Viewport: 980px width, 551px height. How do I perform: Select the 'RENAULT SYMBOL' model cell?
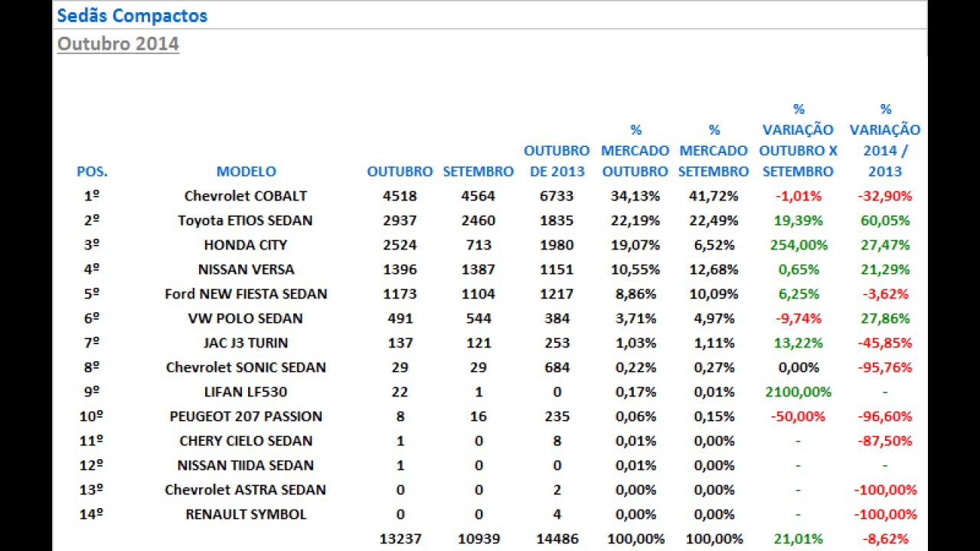coord(246,514)
